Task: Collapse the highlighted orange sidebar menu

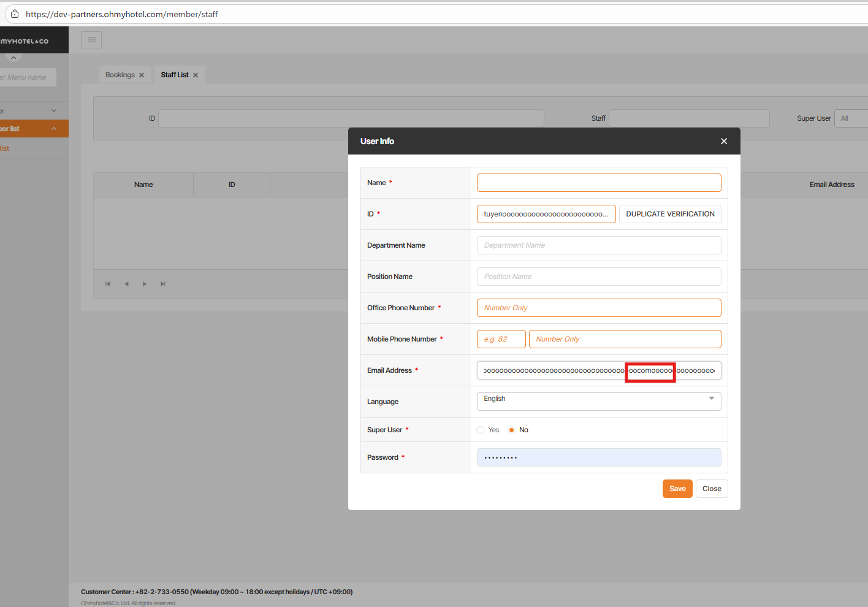Action: pyautogui.click(x=54, y=129)
